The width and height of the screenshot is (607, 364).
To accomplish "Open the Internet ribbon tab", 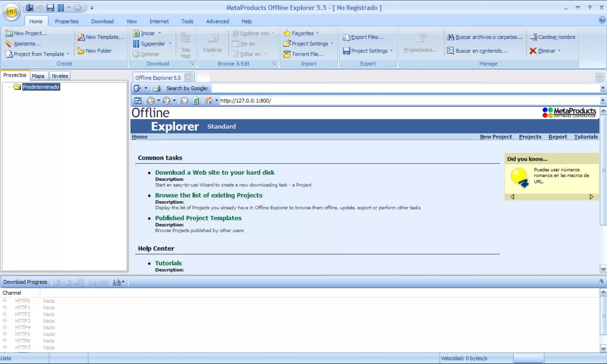I will (x=159, y=21).
